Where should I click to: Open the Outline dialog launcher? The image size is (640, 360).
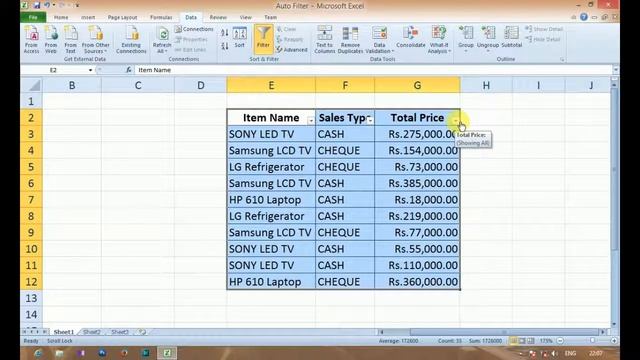[x=562, y=59]
